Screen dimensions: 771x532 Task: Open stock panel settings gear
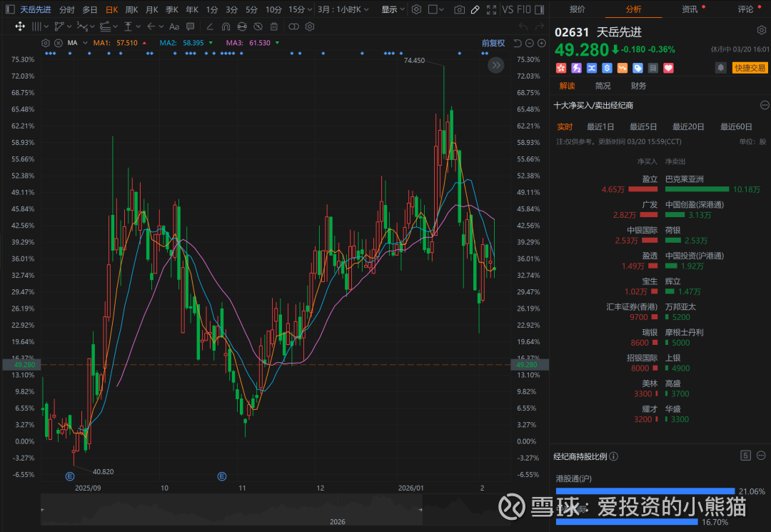(x=761, y=31)
